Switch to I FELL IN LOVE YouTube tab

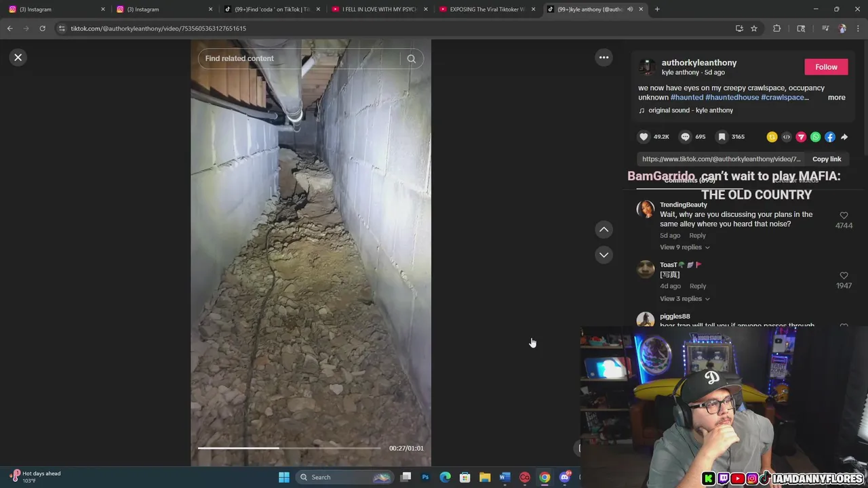(x=378, y=9)
